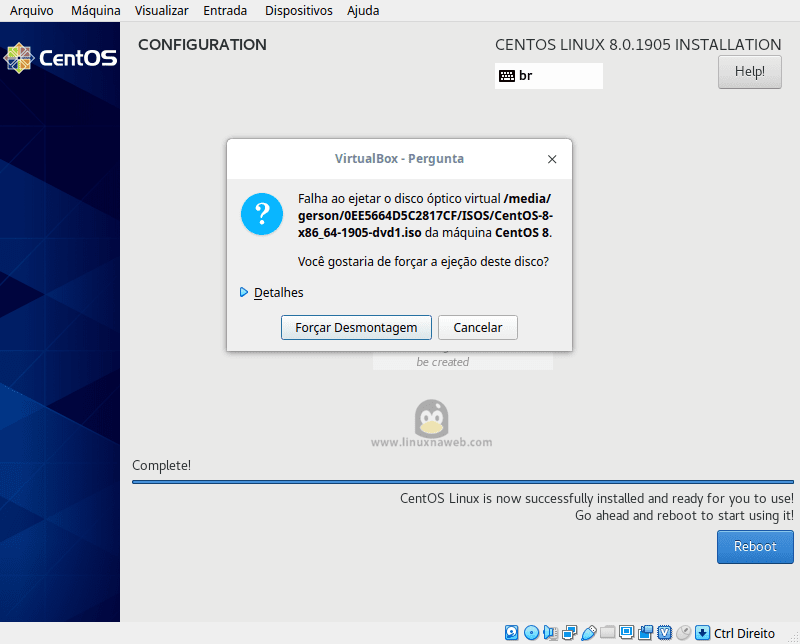Click the virtualization CPU status icon
The height and width of the screenshot is (644, 800).
[664, 633]
